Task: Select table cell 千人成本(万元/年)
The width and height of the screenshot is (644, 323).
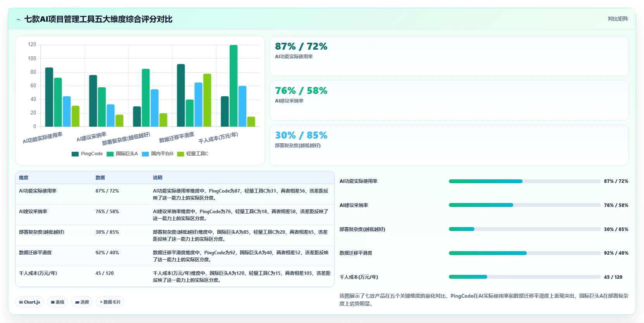Action: 38,273
